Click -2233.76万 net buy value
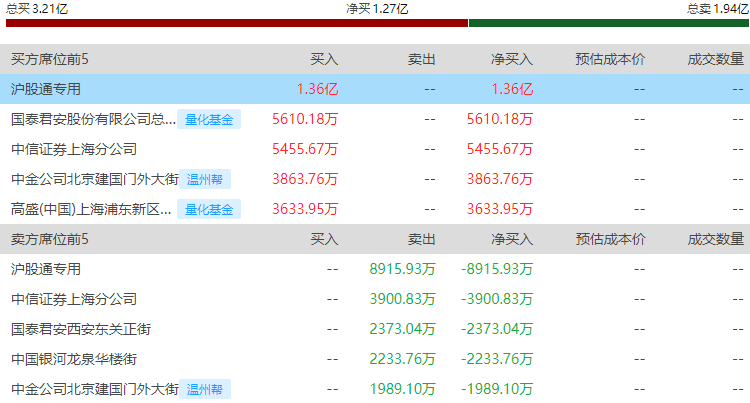Screen dimensions: 750x403 pos(497,359)
